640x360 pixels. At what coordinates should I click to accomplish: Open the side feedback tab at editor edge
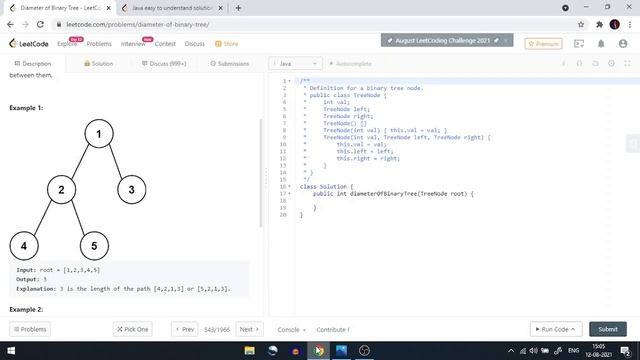pyautogui.click(x=633, y=144)
